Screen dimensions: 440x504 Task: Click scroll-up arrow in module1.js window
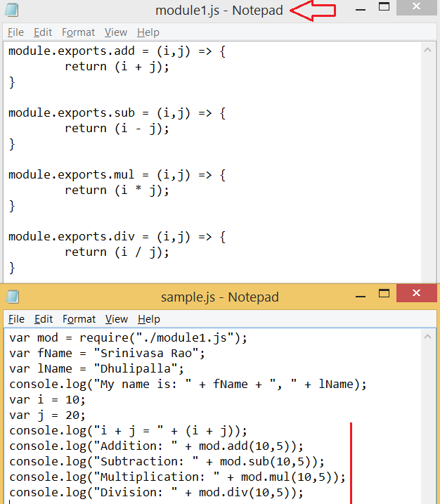[427, 50]
